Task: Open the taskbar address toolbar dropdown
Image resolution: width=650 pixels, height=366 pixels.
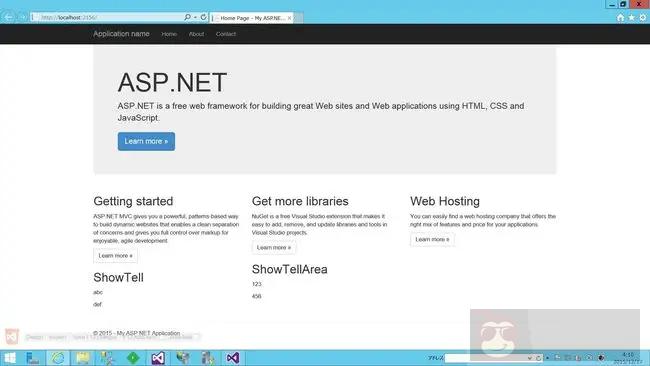Action: (530, 358)
